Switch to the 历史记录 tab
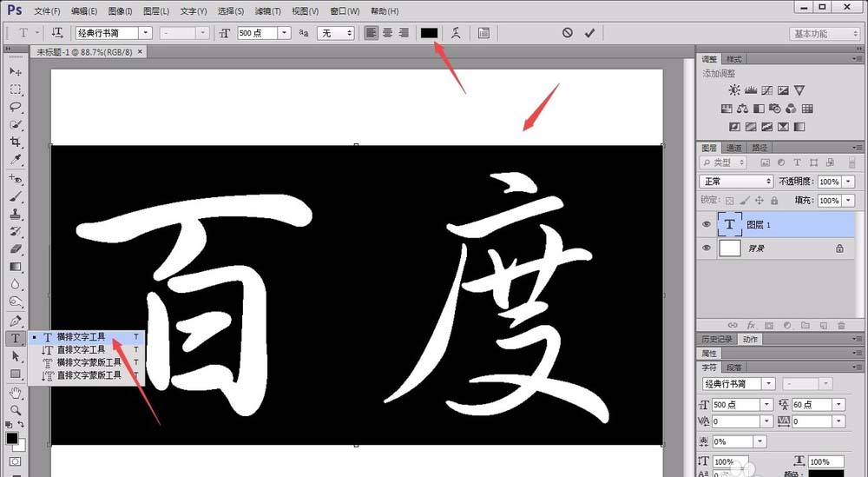Viewport: 868px width, 477px height. (x=717, y=339)
